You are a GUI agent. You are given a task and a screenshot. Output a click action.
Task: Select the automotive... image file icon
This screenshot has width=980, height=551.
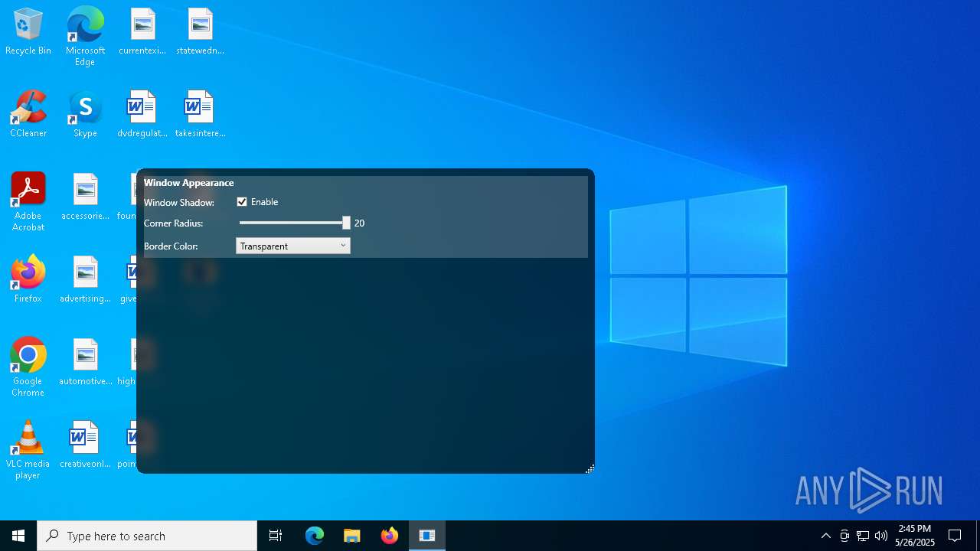85,363
